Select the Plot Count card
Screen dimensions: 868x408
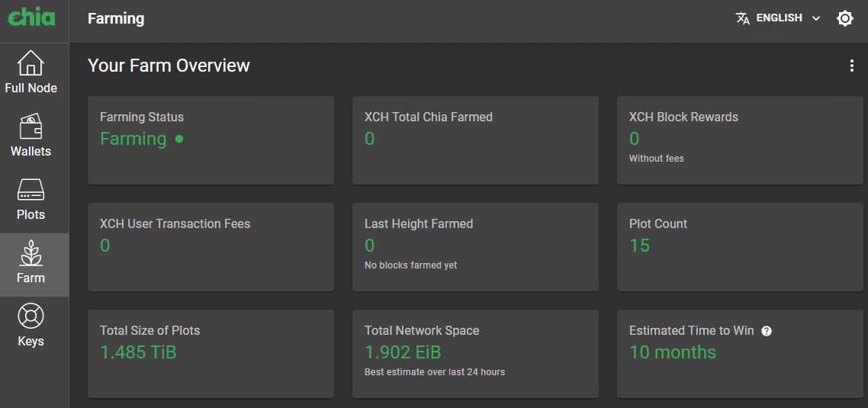(739, 247)
